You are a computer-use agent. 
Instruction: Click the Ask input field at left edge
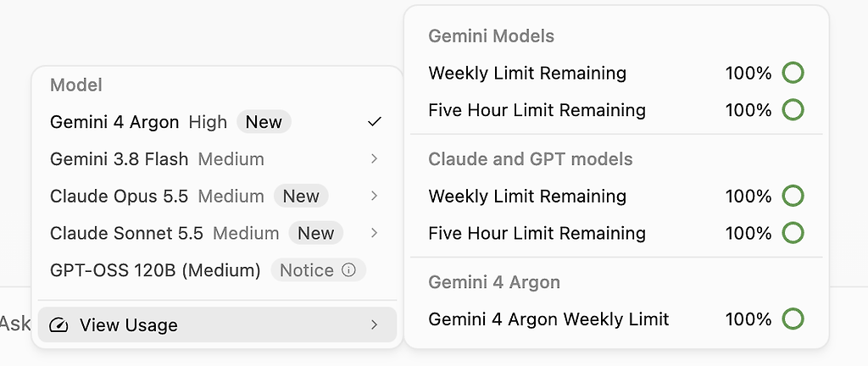point(15,324)
